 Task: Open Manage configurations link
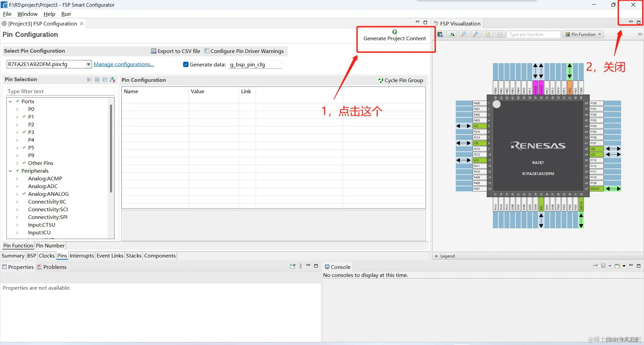pyautogui.click(x=124, y=64)
